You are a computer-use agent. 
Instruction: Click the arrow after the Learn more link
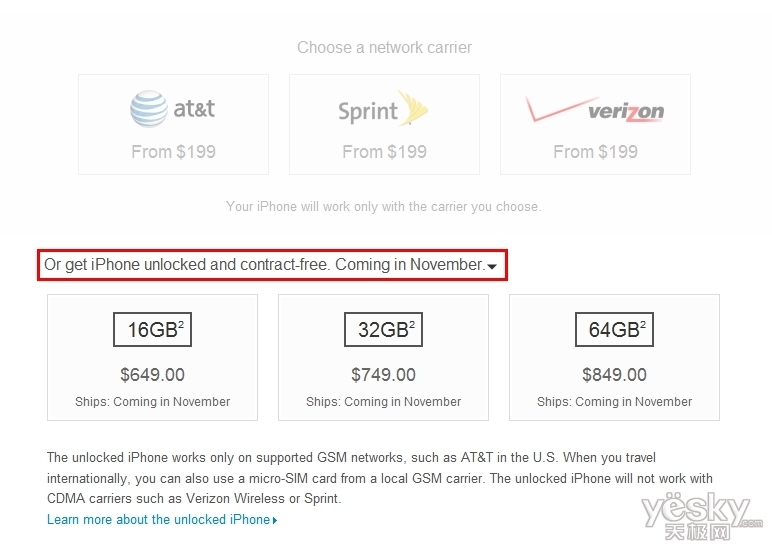click(275, 520)
